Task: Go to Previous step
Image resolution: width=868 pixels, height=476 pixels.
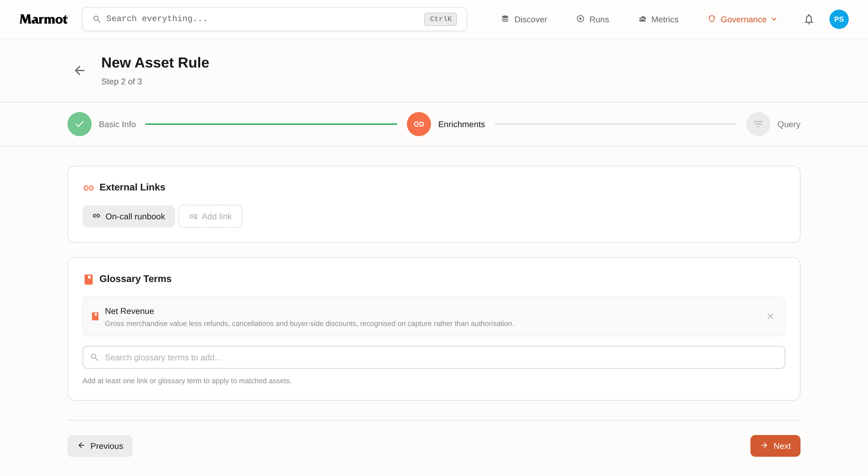Action: coord(100,446)
